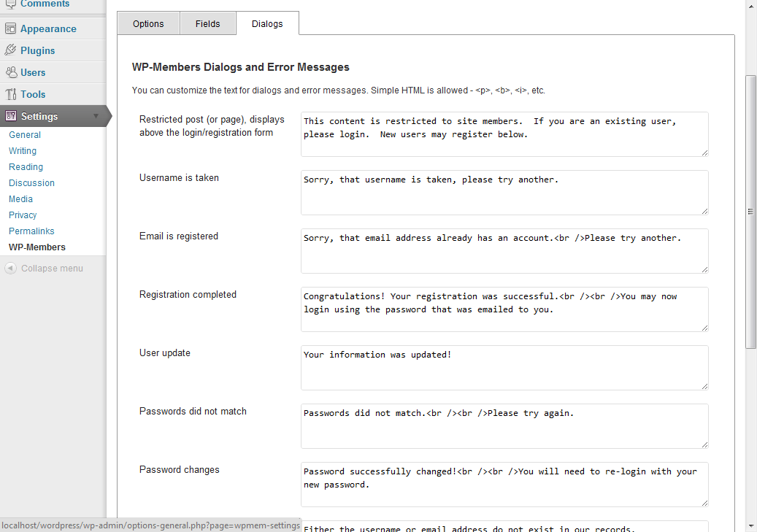Click the Comments speech bubble icon
The height and width of the screenshot is (532, 757).
point(10,4)
